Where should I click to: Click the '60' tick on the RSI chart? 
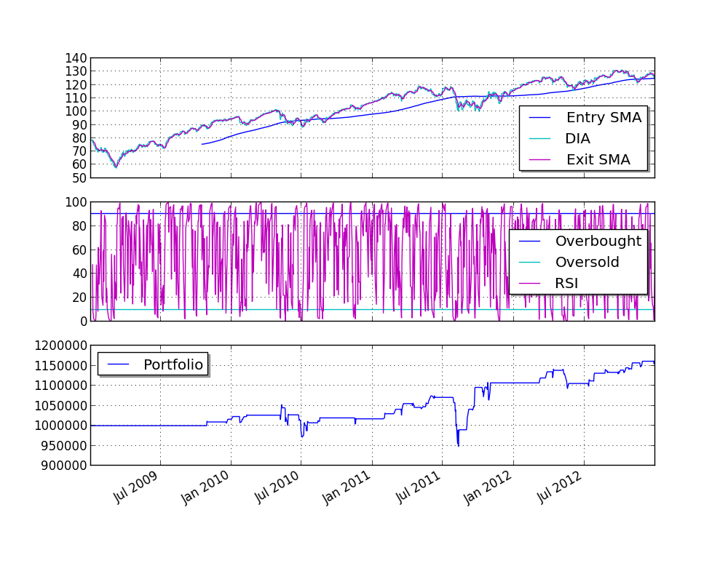[79, 250]
